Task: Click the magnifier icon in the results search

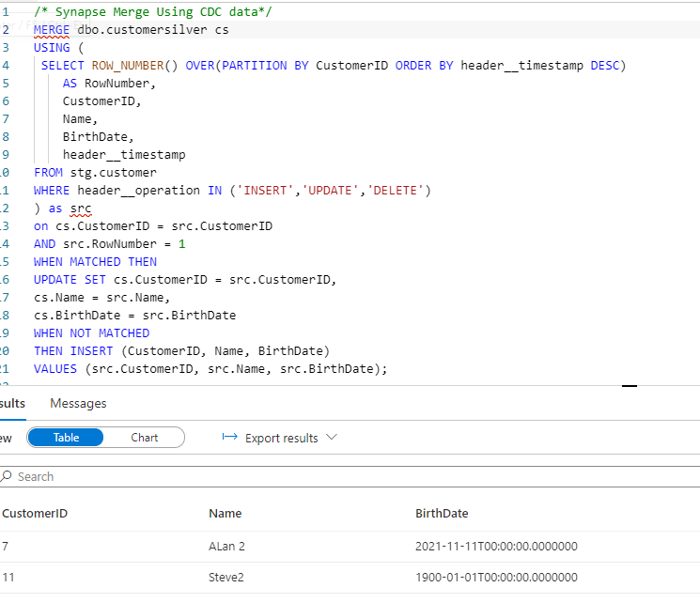Action: tap(7, 476)
